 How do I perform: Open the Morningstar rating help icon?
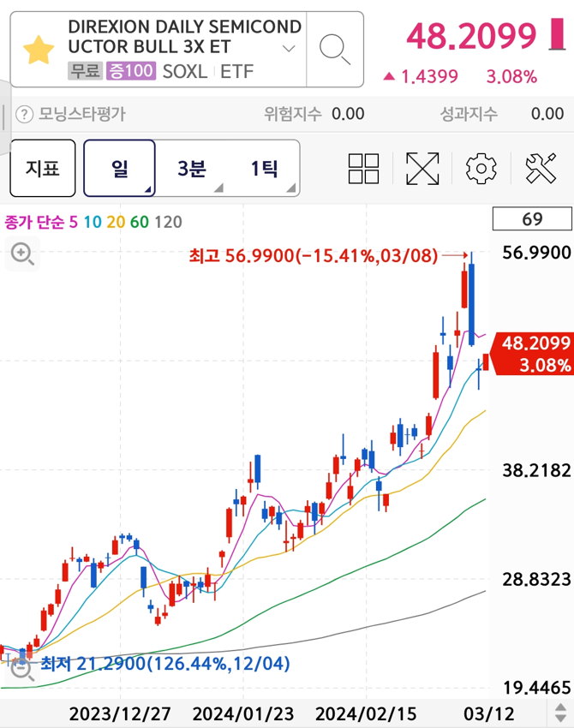pyautogui.click(x=24, y=114)
